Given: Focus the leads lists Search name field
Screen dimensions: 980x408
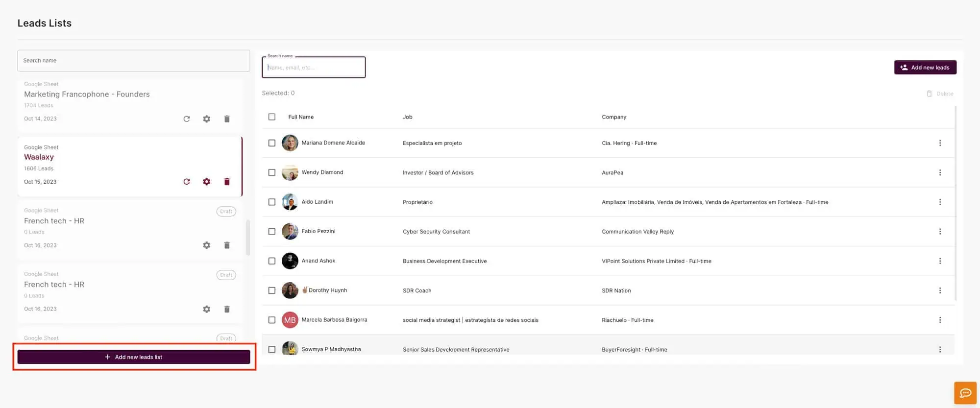Looking at the screenshot, I should 134,61.
